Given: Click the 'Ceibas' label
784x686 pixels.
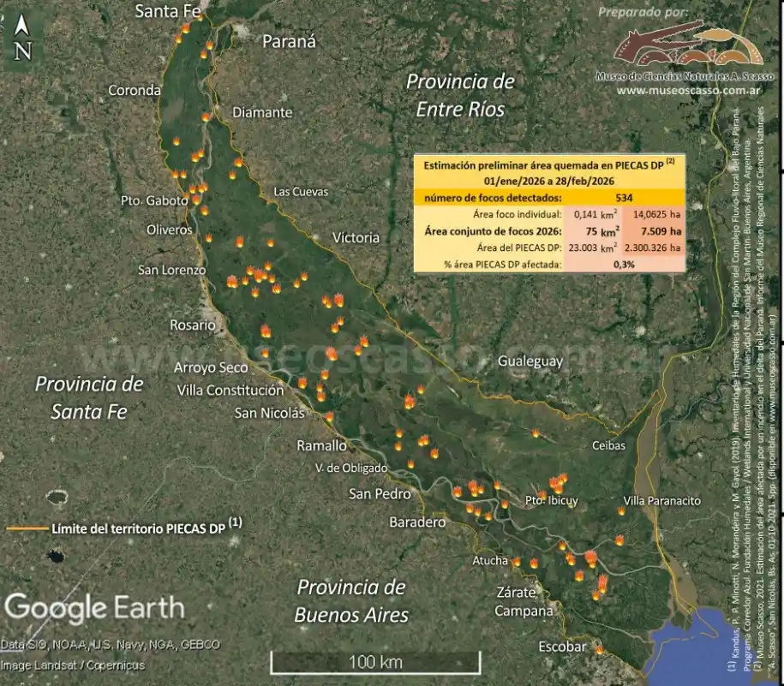Looking at the screenshot, I should (608, 445).
